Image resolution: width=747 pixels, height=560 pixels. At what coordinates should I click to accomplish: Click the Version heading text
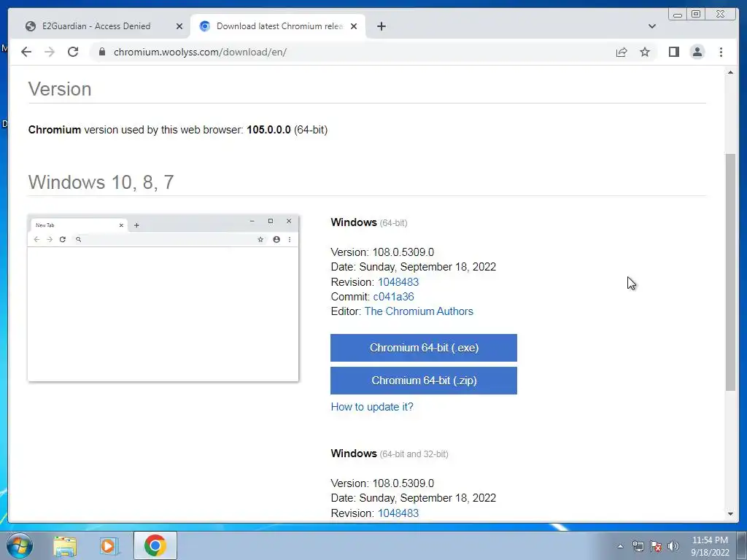[x=60, y=89]
